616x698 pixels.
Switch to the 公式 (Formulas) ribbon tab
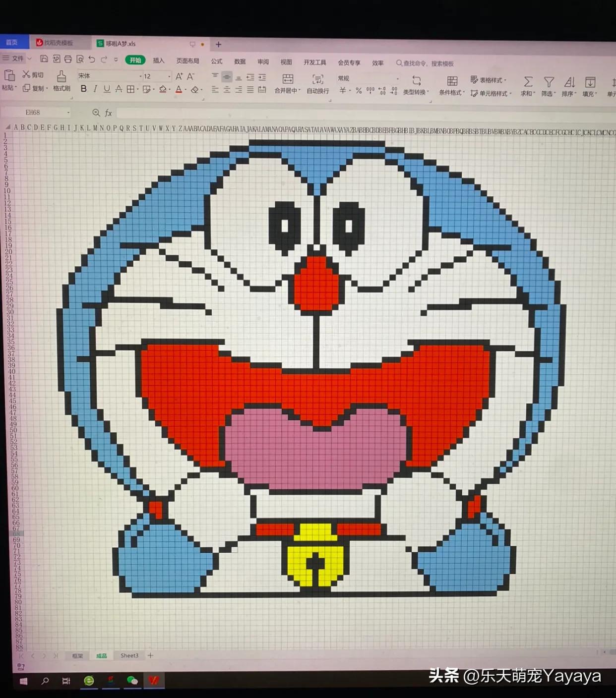(217, 61)
